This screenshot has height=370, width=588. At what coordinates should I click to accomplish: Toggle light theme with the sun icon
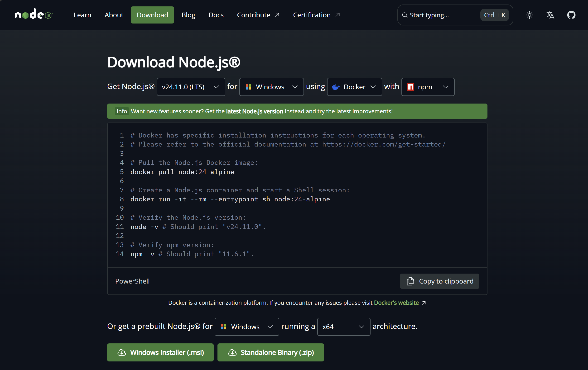[x=529, y=15]
